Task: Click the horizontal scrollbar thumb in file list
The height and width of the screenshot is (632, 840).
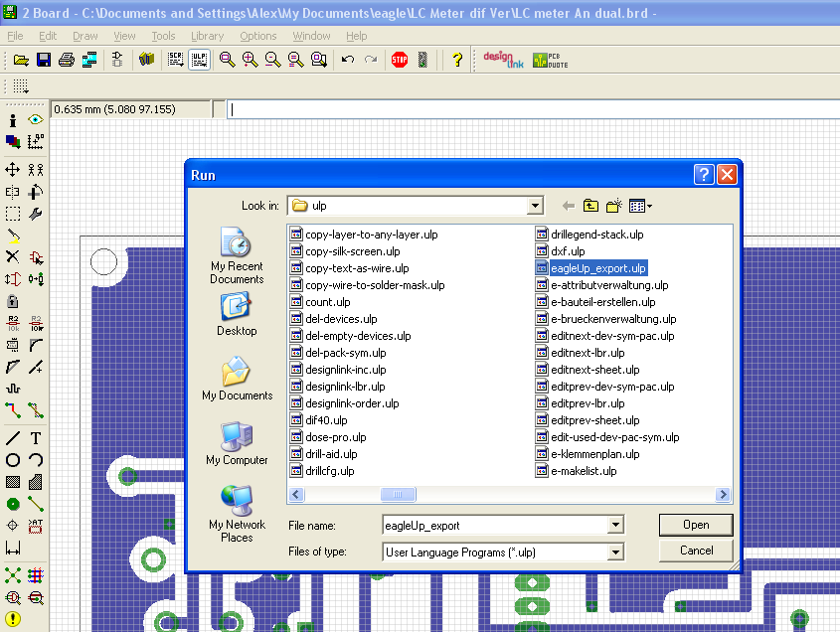Action: pyautogui.click(x=398, y=494)
